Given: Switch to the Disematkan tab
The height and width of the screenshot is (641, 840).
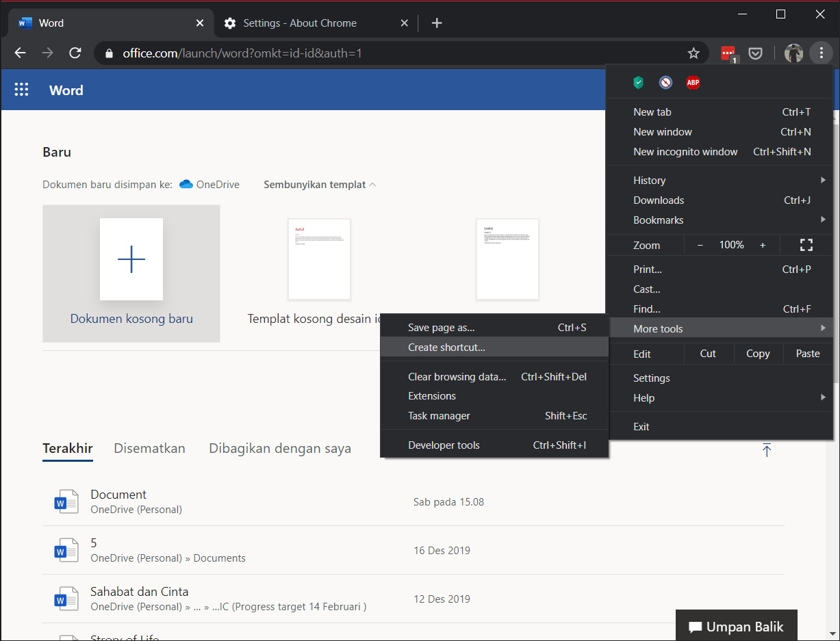Looking at the screenshot, I should 149,449.
